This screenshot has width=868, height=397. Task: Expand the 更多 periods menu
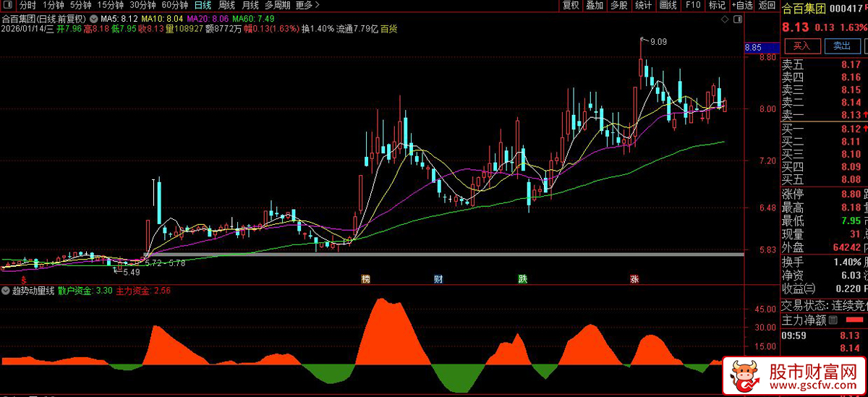[308, 5]
